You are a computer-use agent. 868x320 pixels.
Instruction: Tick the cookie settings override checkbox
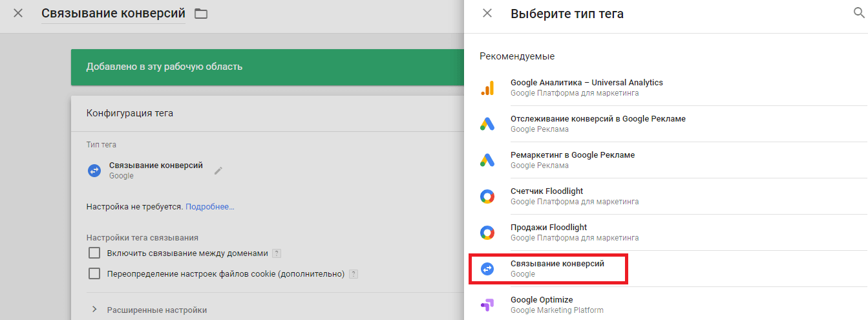pos(94,273)
